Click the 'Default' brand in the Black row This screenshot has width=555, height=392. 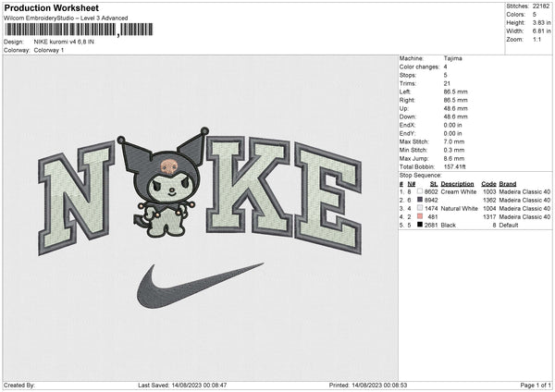point(509,226)
